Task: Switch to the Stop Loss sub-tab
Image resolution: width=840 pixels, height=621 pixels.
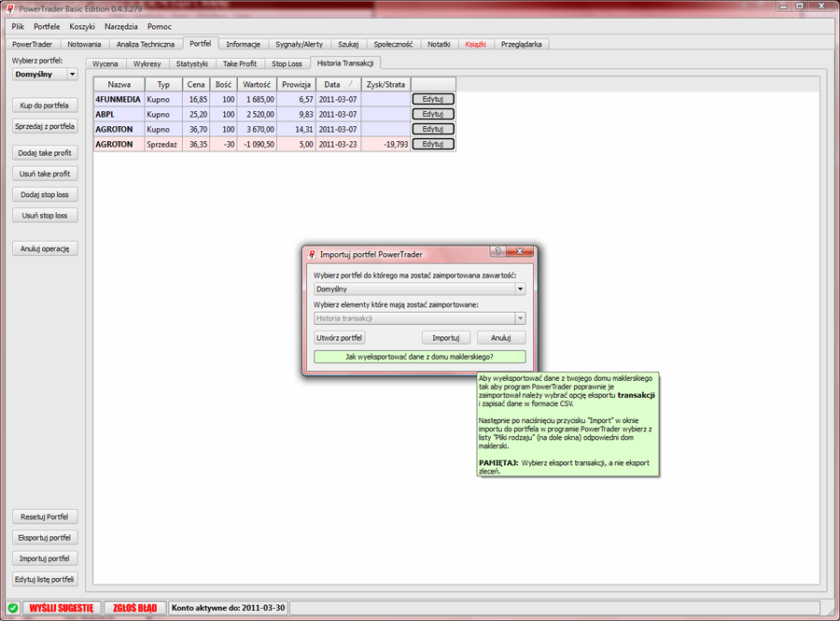Action: pyautogui.click(x=287, y=64)
